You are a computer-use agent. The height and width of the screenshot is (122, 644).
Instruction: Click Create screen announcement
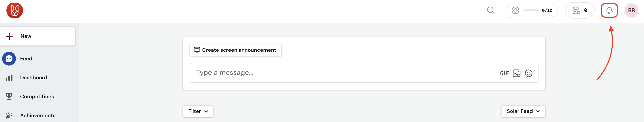pyautogui.click(x=235, y=50)
